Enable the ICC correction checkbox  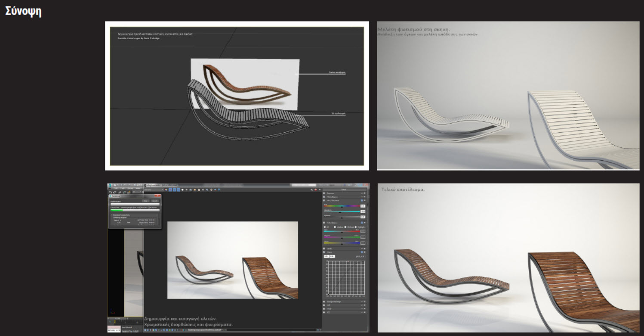click(x=324, y=312)
